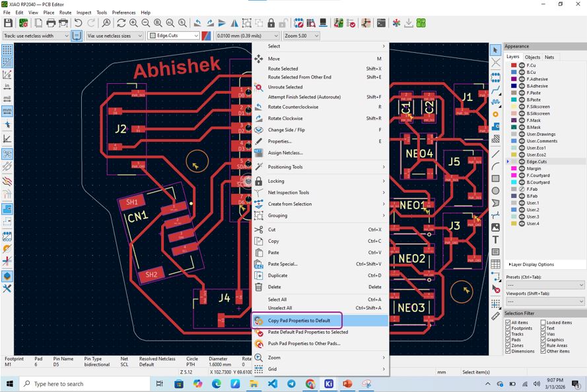This screenshot has height=392, width=587.
Task: Click the Windows Start button
Action: pyautogui.click(x=10, y=384)
